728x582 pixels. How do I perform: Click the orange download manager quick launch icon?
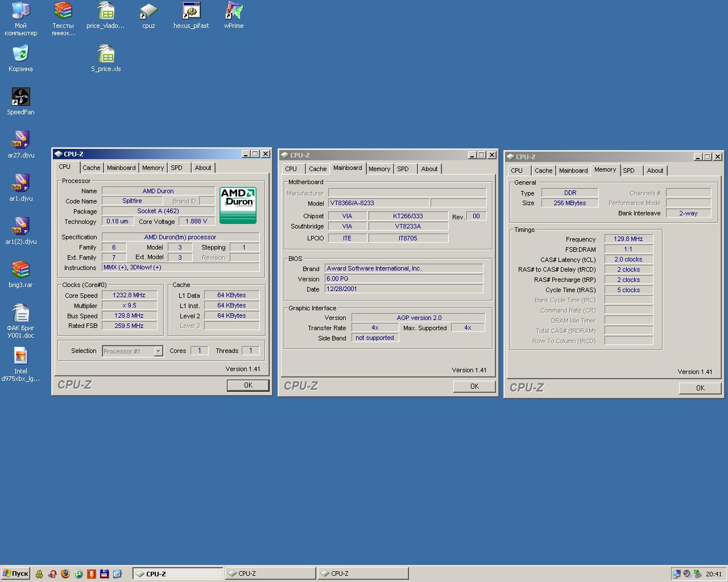92,574
